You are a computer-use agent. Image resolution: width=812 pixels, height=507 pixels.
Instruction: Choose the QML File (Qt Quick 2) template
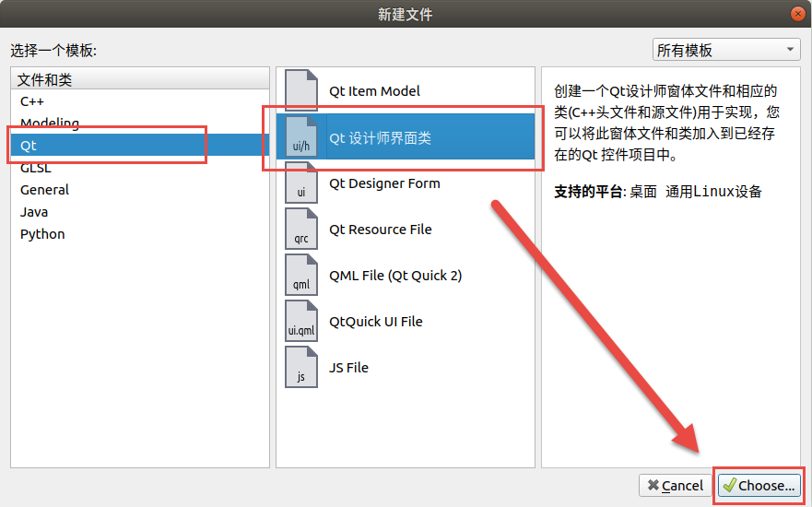406,275
